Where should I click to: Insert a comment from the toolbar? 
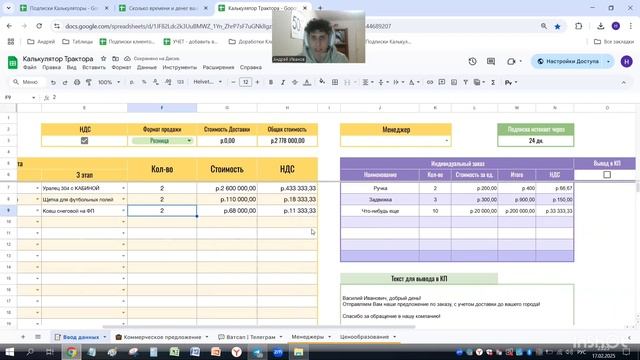tap(442, 82)
